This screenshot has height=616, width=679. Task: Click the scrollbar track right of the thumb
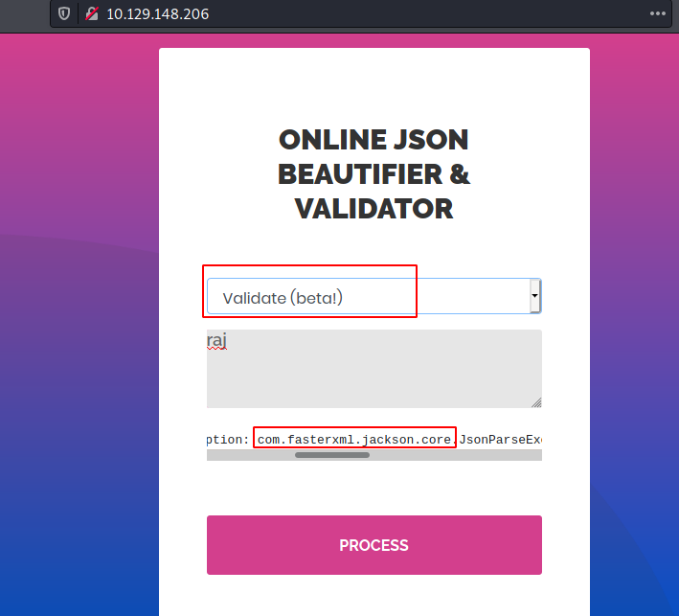pos(455,455)
